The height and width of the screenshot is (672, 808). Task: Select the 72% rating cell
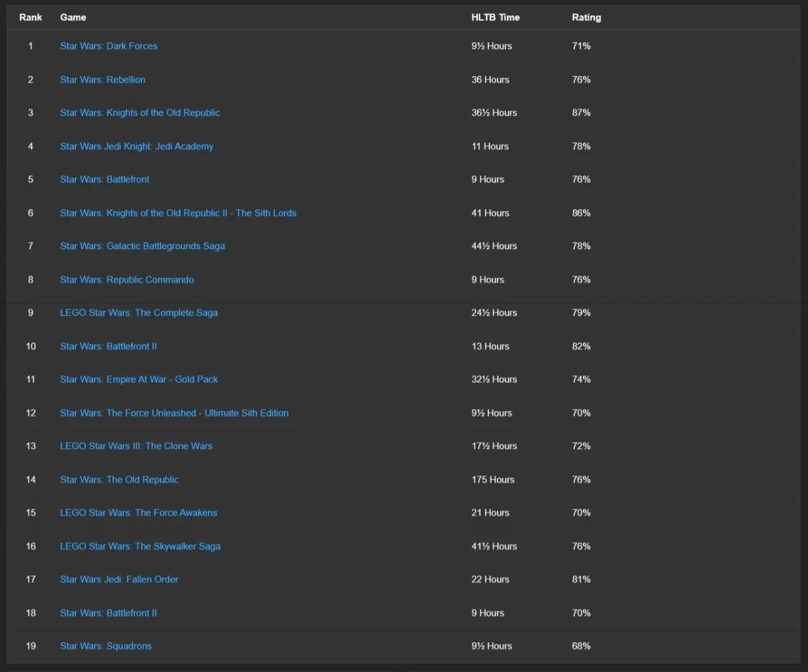point(581,446)
